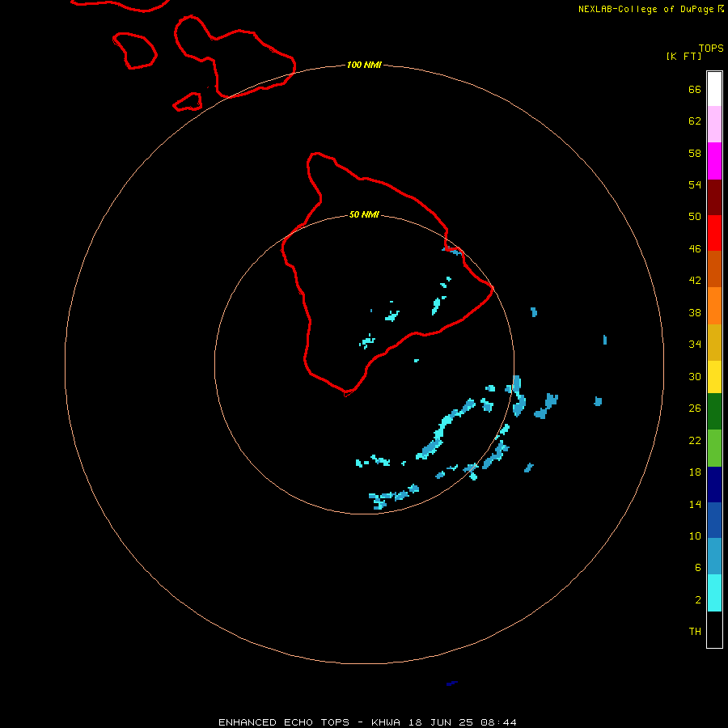Click the sky blue legend swatch
Screen dimensions: 728x728
coord(714,557)
